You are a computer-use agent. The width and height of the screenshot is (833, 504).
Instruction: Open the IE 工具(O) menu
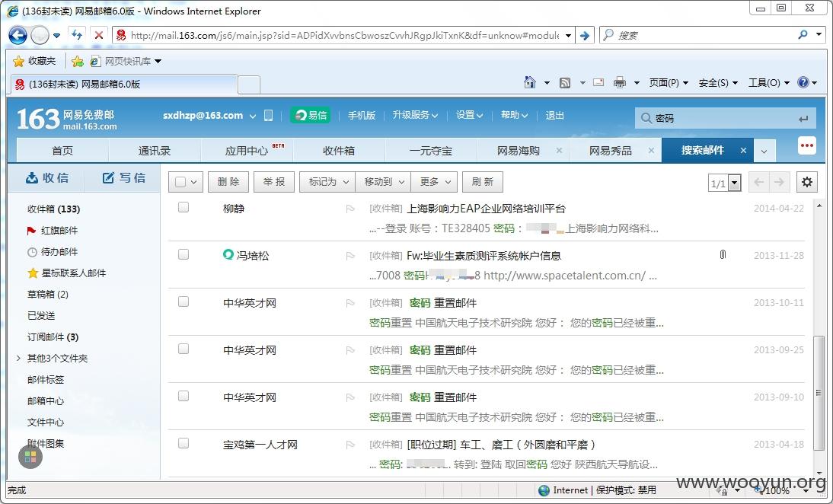(x=768, y=82)
